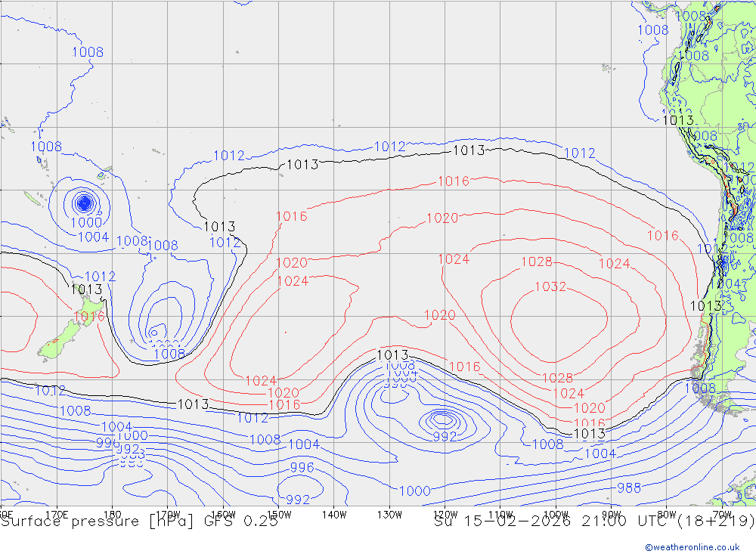This screenshot has height=554, width=756.
Task: Click the 70W longitude label
Action: tap(722, 515)
